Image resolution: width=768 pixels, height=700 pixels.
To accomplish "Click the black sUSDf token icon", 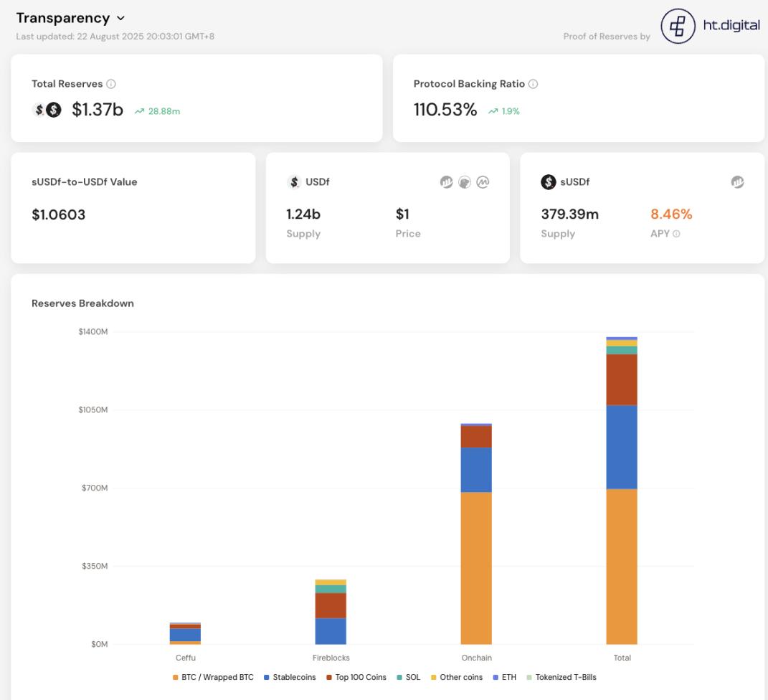I will click(549, 182).
